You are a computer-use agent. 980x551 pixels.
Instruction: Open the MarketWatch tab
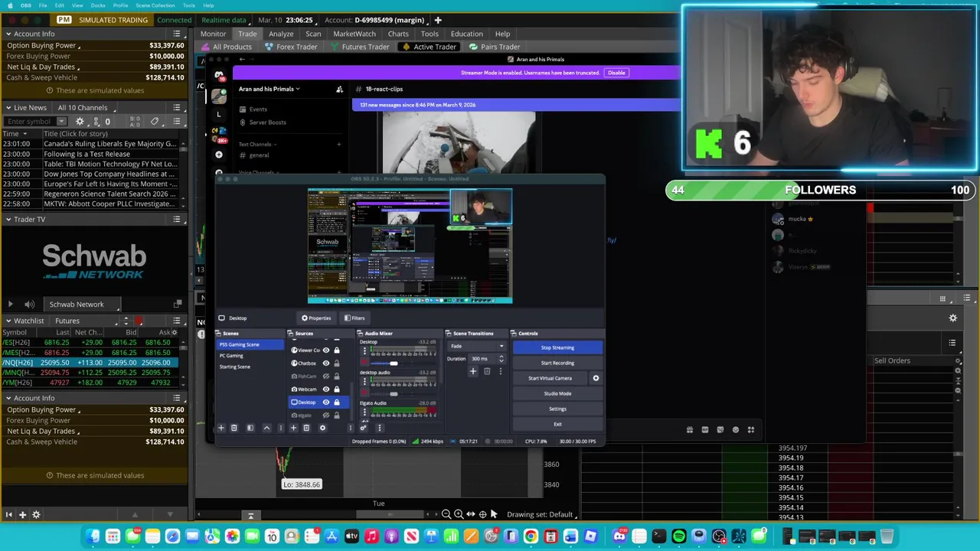coord(354,34)
